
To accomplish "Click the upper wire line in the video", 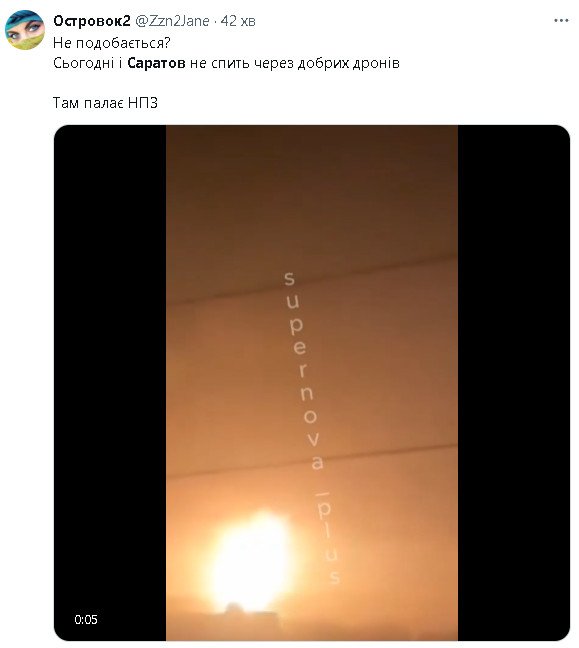I will [x=312, y=281].
